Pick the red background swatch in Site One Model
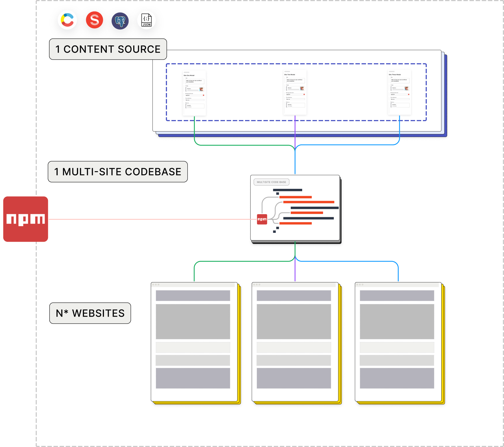Screen dimensions: 504x447 coord(203,95)
